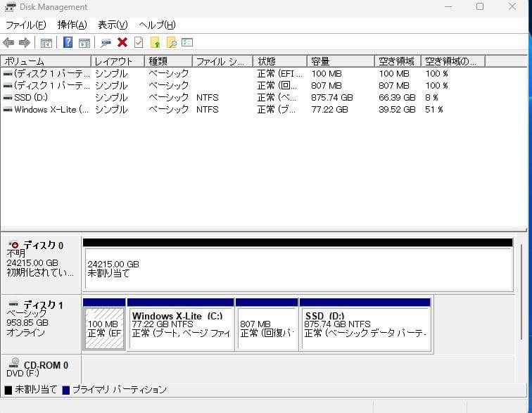Open help via the blue question mark icon

coord(68,42)
